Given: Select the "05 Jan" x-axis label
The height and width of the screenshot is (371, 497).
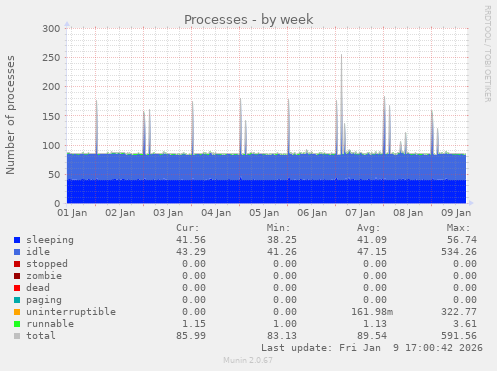Looking at the screenshot, I should pyautogui.click(x=264, y=213).
